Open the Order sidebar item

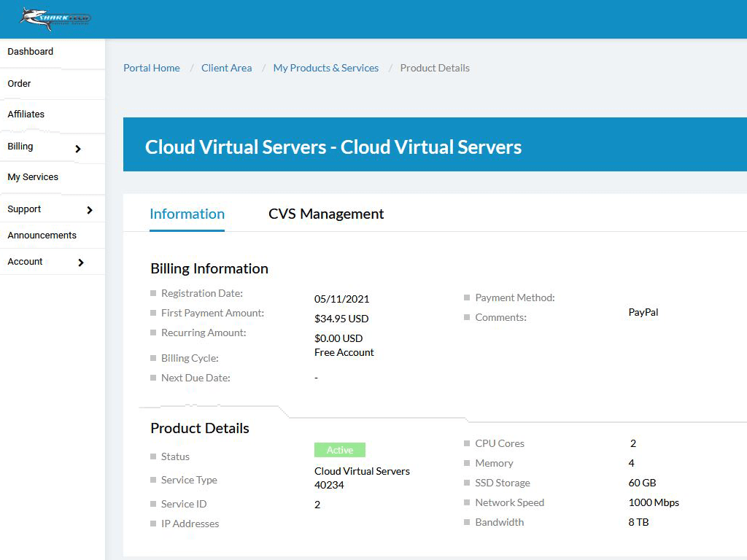pos(19,83)
